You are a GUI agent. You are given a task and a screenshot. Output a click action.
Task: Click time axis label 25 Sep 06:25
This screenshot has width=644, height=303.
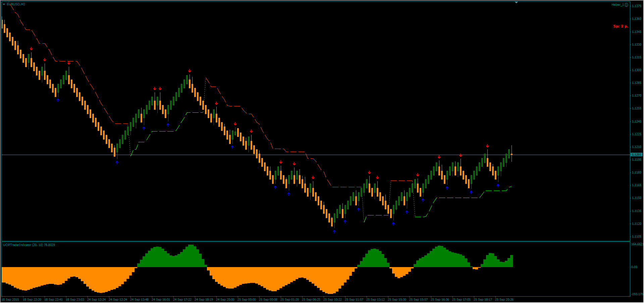[311, 300]
